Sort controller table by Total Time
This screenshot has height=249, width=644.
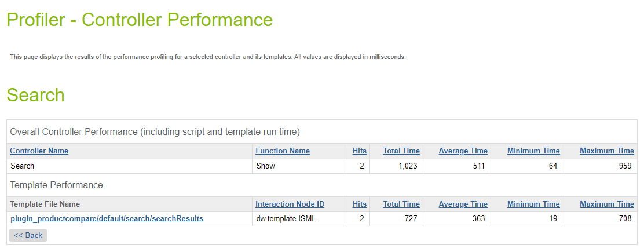tap(401, 151)
